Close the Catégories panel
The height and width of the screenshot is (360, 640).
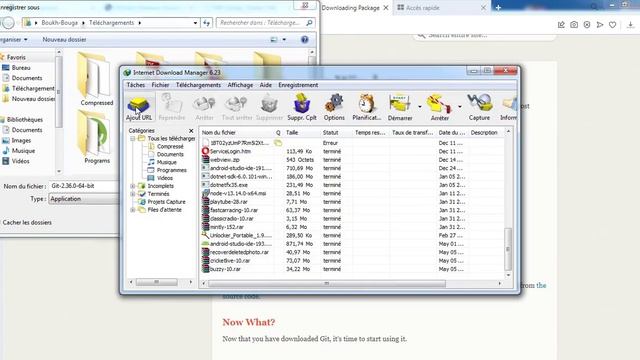(x=191, y=131)
